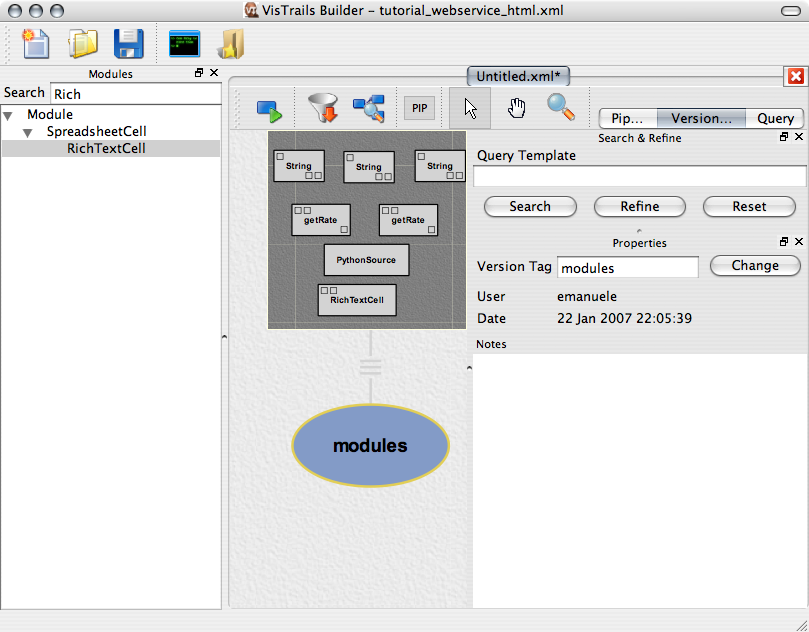Click the Change button for version tag

[x=755, y=266]
